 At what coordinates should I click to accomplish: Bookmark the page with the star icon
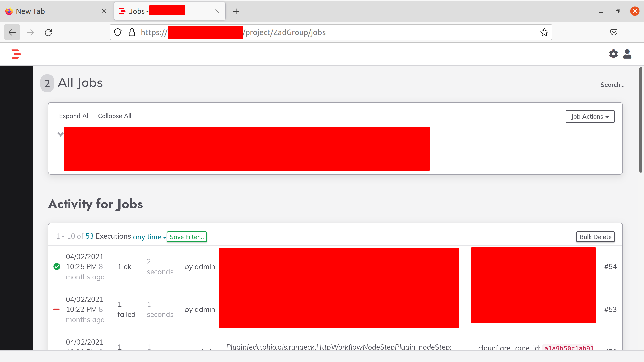coord(544,32)
